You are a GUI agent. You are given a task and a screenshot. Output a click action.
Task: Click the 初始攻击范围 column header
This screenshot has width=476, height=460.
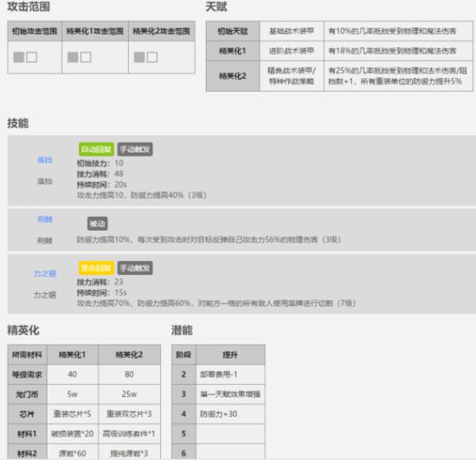point(35,31)
